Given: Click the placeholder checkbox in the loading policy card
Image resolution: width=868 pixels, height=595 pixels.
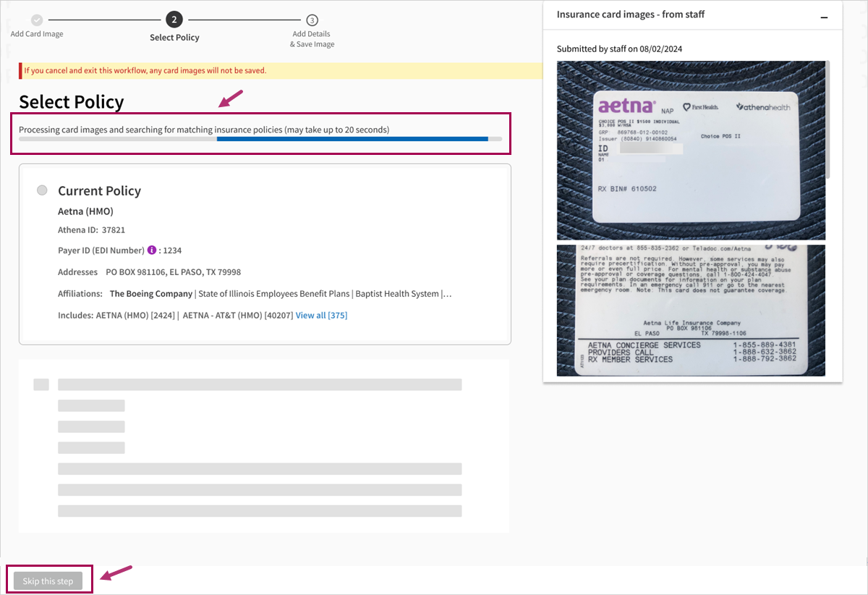Looking at the screenshot, I should click(x=41, y=384).
